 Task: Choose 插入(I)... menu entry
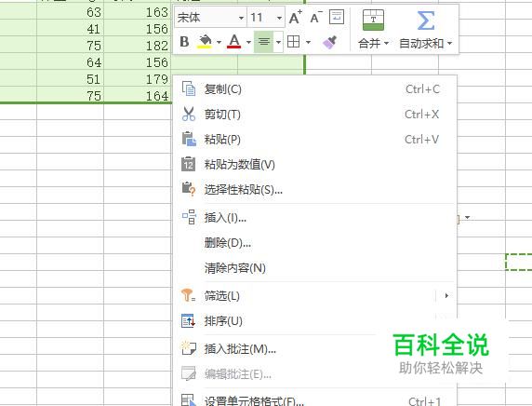[x=315, y=218]
